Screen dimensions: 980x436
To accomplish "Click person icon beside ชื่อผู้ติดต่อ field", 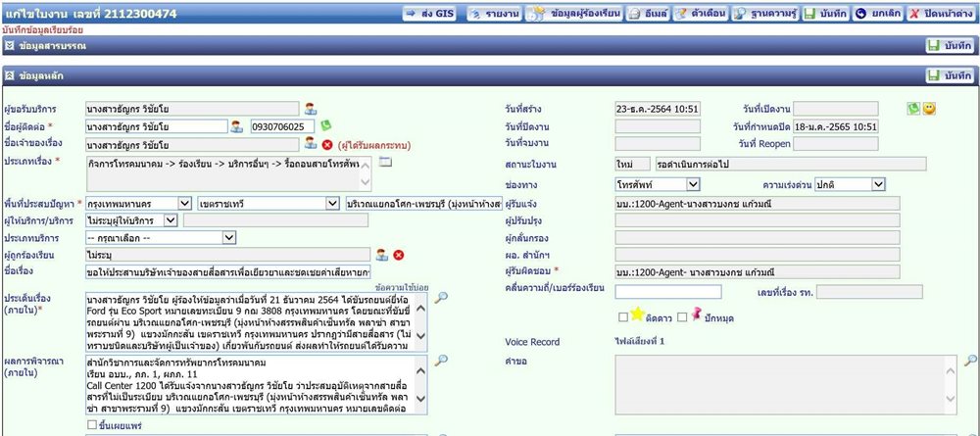I will 236,126.
